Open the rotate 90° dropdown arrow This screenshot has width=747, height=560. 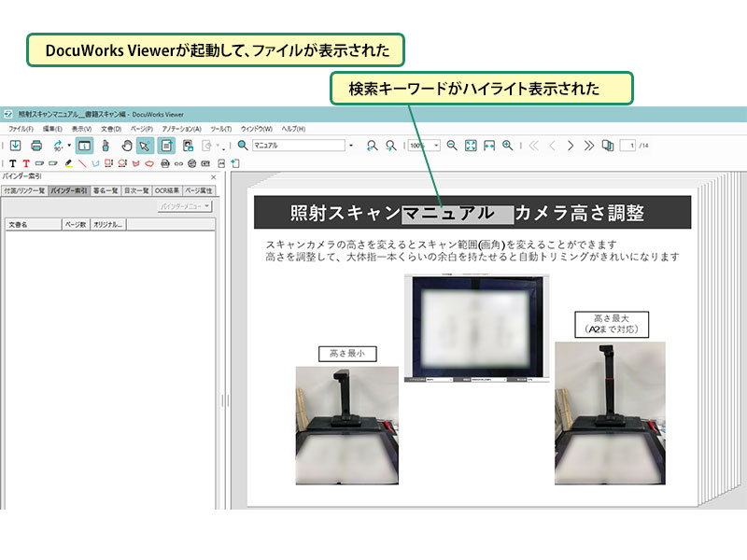pyautogui.click(x=69, y=146)
